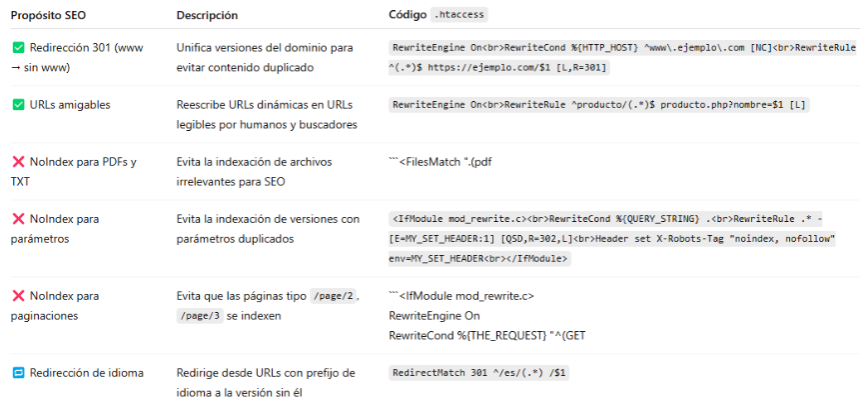Click the .htaccess code label in header
The image size is (868, 409).
(458, 15)
